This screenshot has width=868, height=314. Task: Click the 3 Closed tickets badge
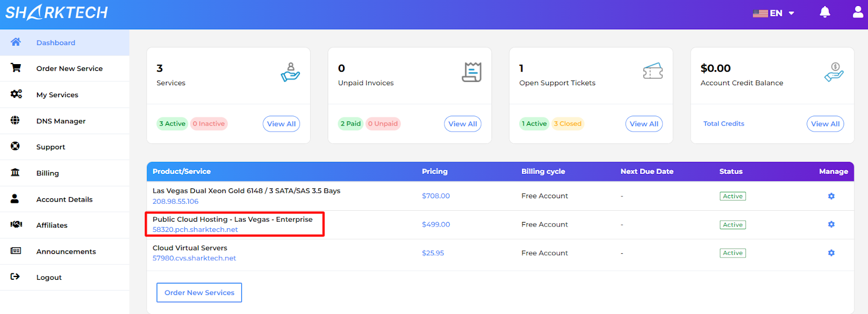click(x=567, y=124)
